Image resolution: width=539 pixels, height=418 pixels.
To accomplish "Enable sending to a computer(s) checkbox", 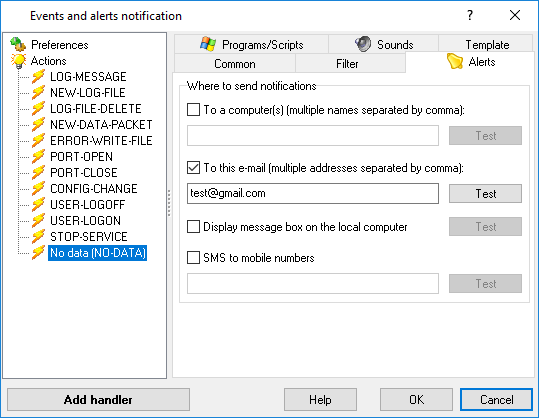I will pyautogui.click(x=193, y=110).
